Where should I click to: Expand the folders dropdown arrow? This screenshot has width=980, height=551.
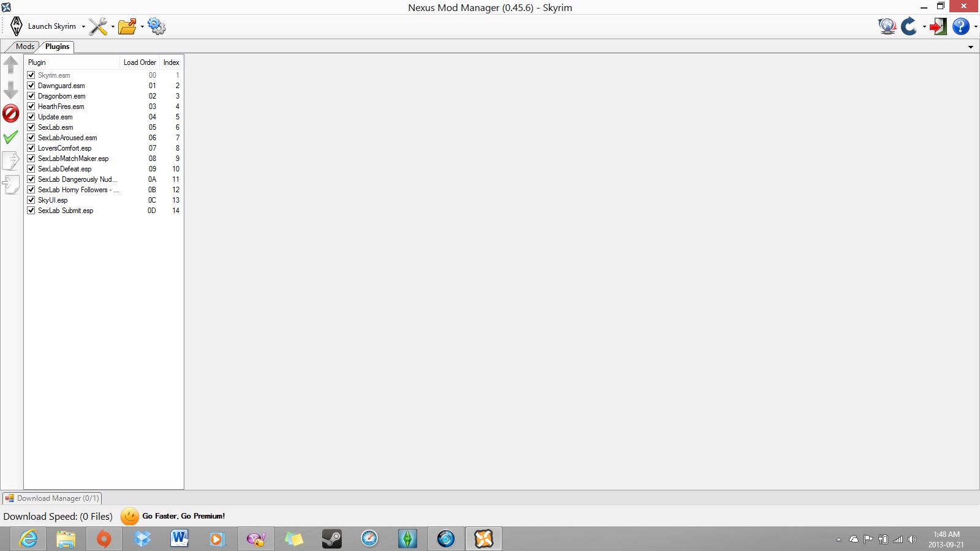click(x=142, y=27)
